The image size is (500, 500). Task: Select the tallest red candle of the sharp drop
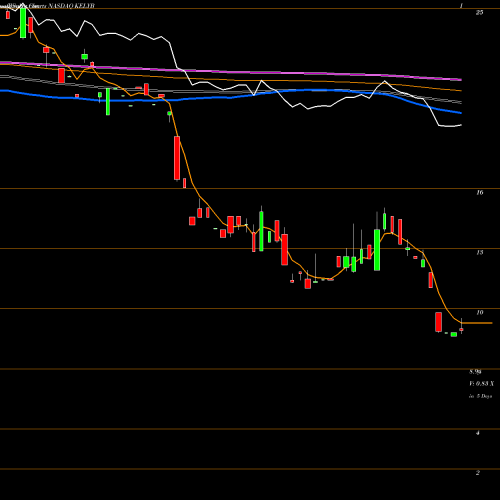[x=177, y=158]
